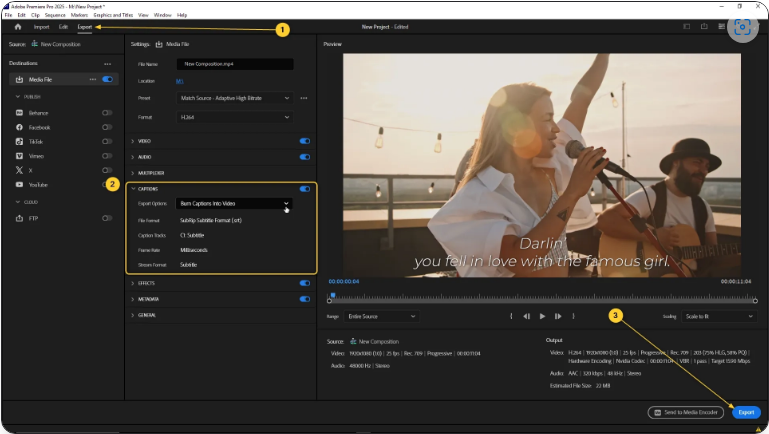Open Export Options Burn Captions dropdown

234,204
